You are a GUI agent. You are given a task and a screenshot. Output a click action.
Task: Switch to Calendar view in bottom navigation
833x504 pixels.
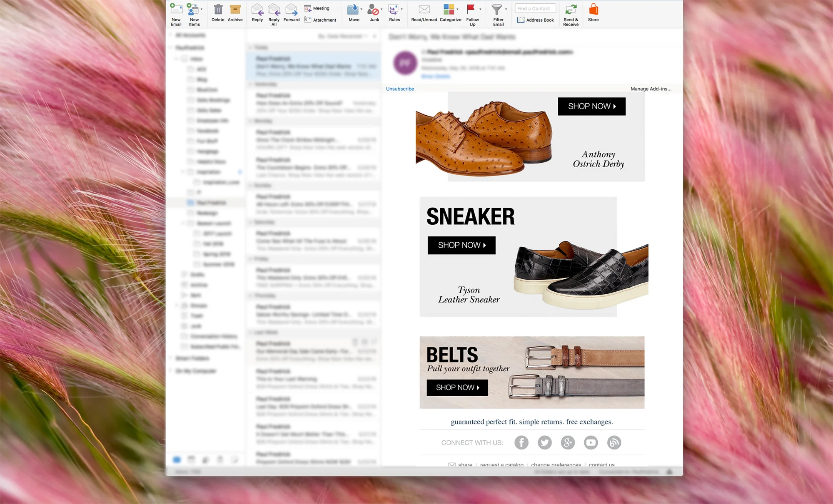tap(191, 459)
